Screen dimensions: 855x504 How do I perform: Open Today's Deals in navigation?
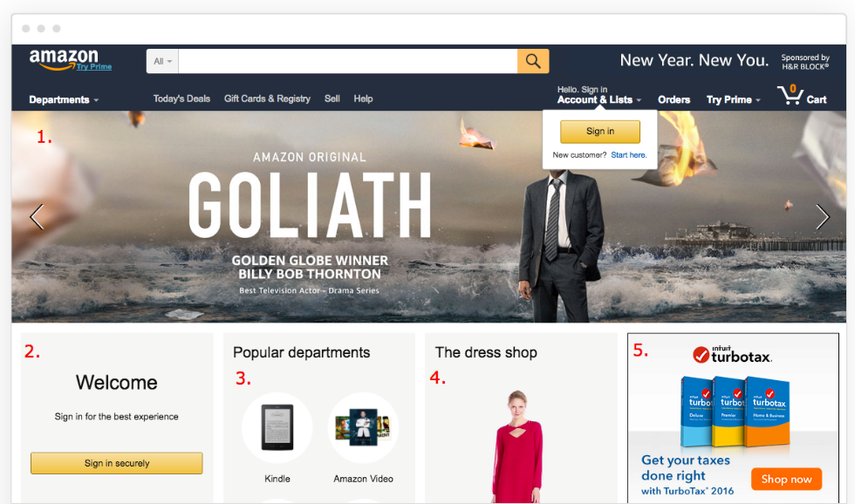point(181,99)
